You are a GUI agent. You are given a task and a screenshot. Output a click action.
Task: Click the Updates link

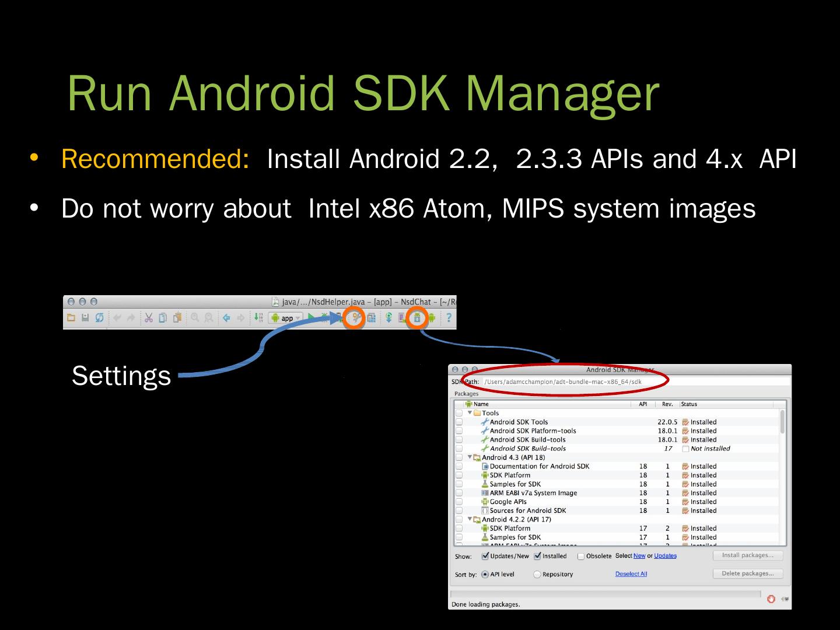(665, 556)
